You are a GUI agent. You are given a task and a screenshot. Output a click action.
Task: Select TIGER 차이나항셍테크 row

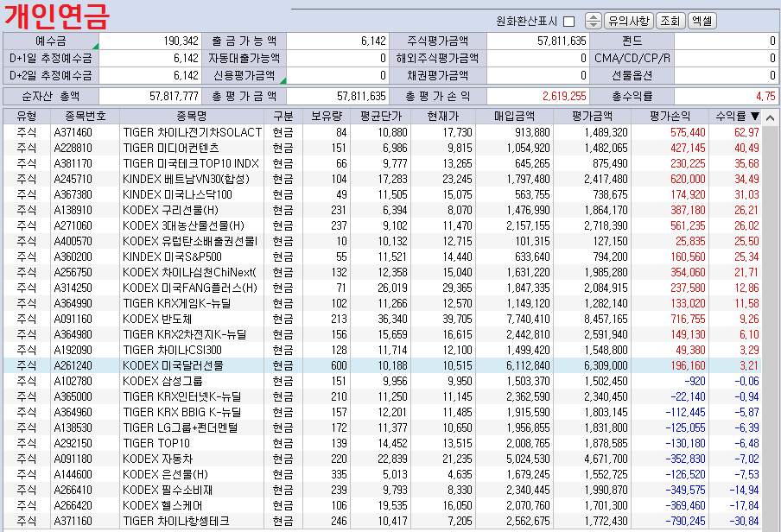pyautogui.click(x=383, y=521)
